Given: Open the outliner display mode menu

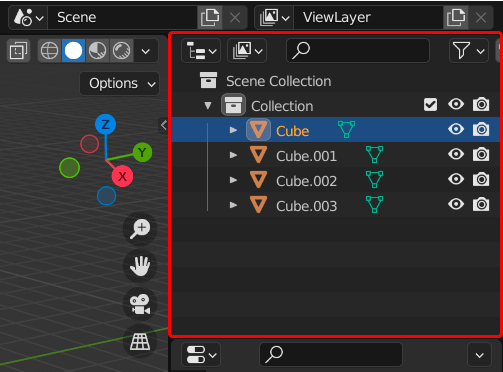Looking at the screenshot, I should tap(201, 51).
